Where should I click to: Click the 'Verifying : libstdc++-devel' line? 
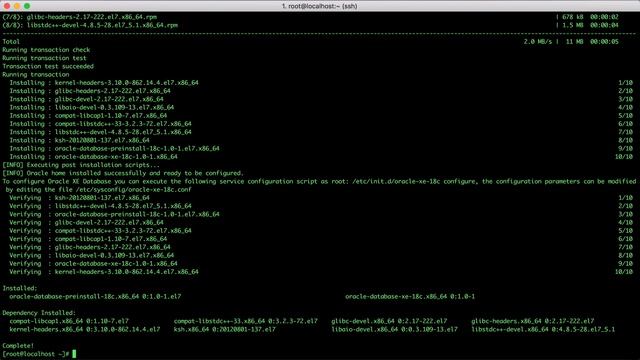pyautogui.click(x=100, y=206)
